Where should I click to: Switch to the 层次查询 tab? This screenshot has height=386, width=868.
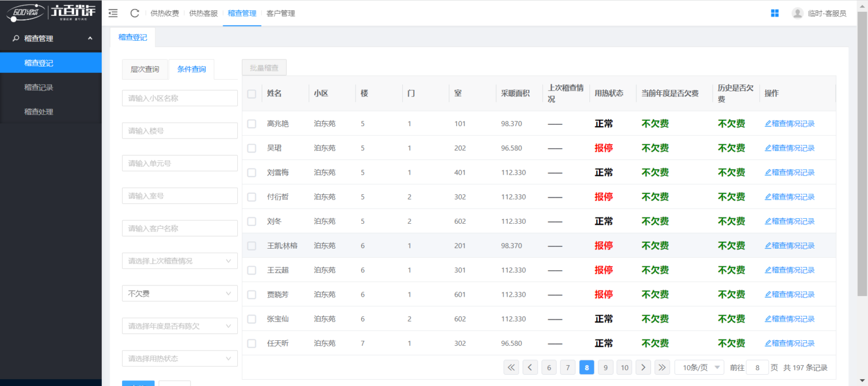tap(145, 70)
